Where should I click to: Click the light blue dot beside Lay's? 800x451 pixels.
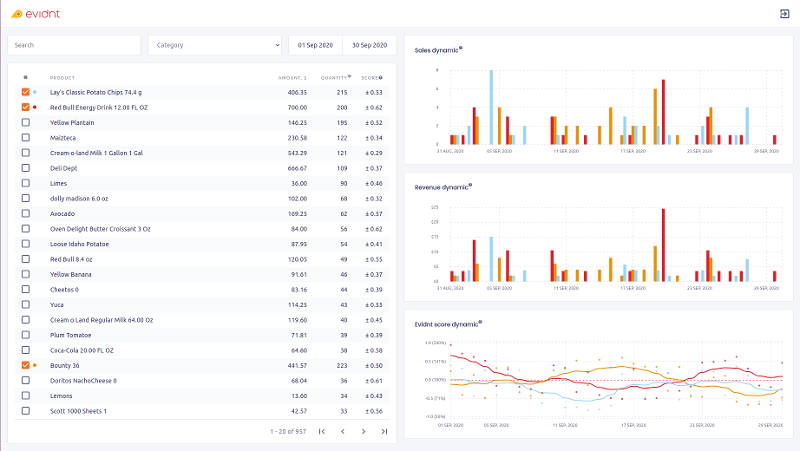click(x=35, y=92)
